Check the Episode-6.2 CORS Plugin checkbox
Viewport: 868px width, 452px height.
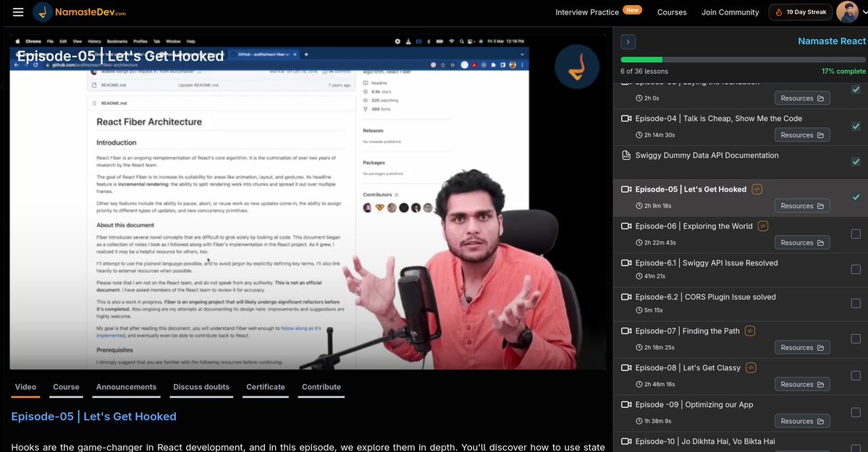(856, 304)
